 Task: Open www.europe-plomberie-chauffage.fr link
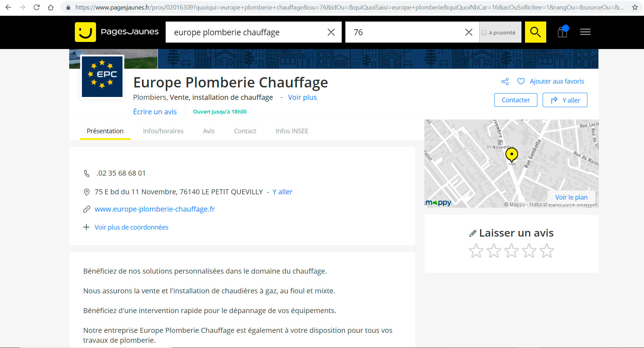[155, 209]
